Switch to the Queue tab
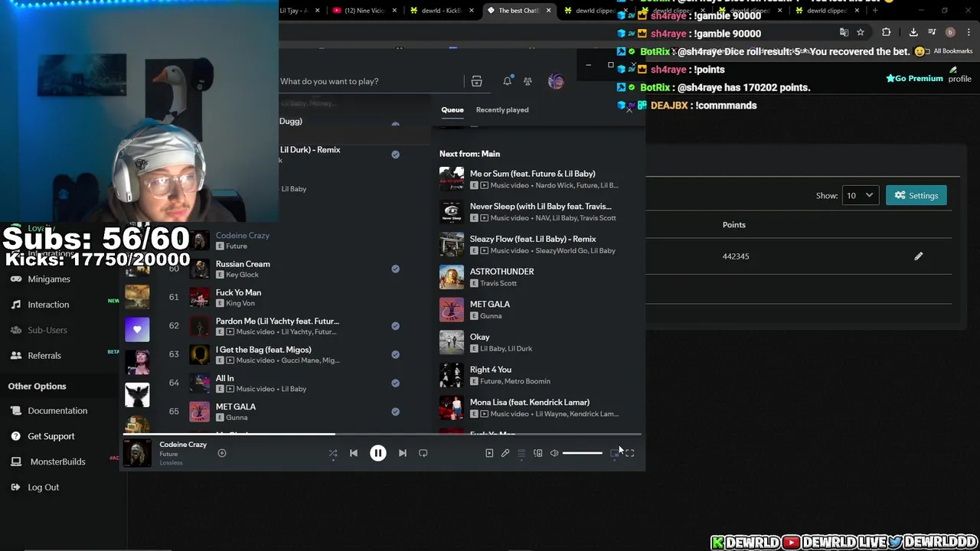The width and height of the screenshot is (980, 551). point(452,110)
